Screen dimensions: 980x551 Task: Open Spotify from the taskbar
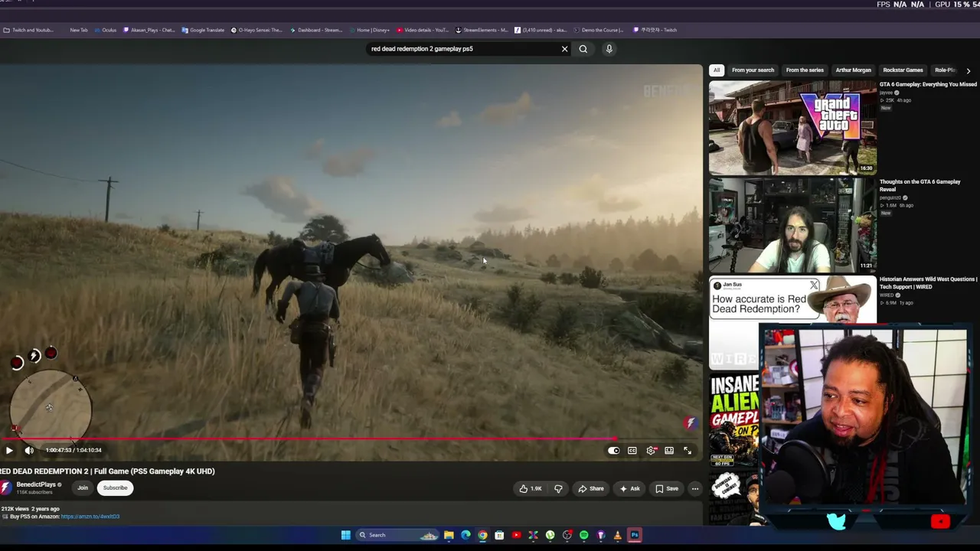(583, 535)
